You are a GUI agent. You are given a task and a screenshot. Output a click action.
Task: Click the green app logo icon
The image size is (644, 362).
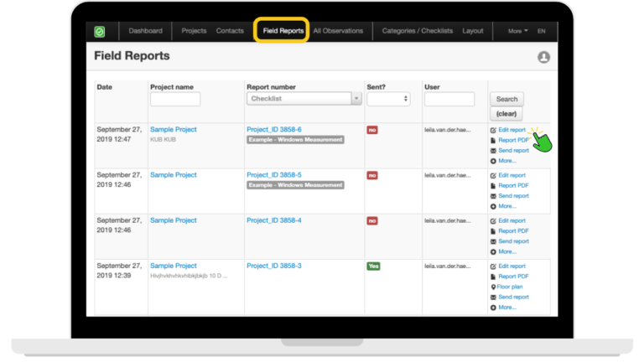tap(100, 32)
